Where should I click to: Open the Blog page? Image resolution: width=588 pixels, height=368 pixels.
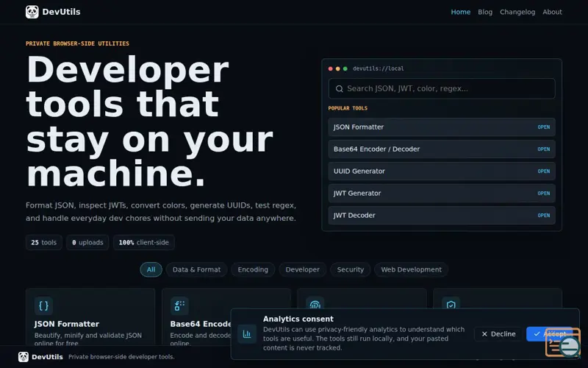click(485, 12)
